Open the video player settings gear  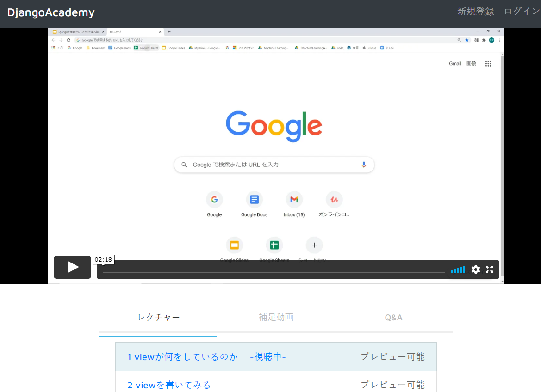[x=476, y=269]
